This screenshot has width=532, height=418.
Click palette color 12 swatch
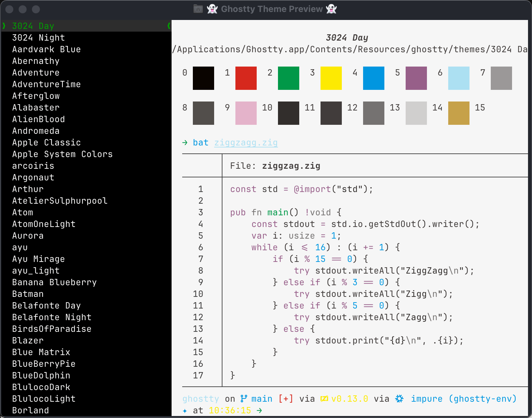click(374, 113)
